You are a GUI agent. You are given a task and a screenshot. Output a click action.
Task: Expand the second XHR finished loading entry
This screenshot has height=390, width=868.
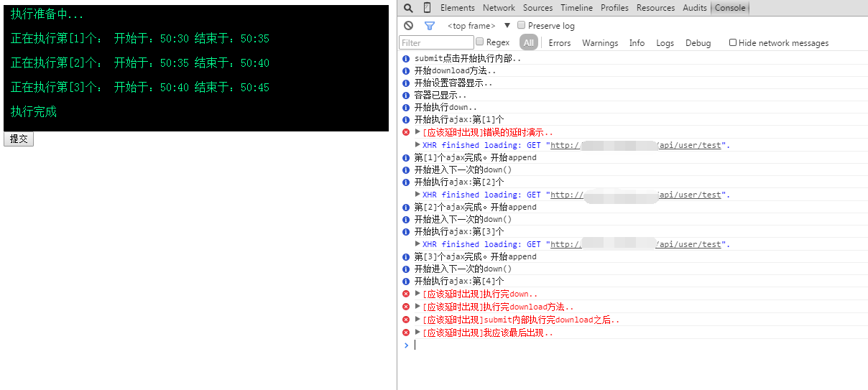[x=418, y=194]
